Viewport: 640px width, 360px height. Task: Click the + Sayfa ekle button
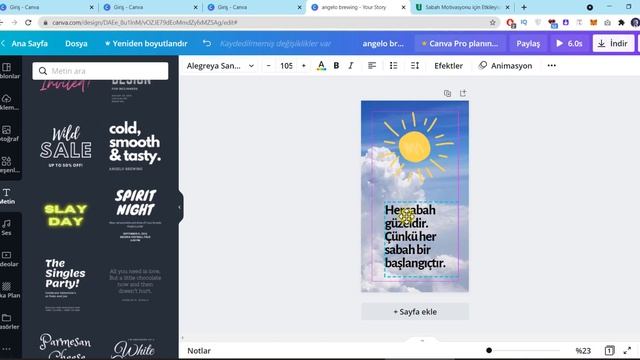(415, 312)
